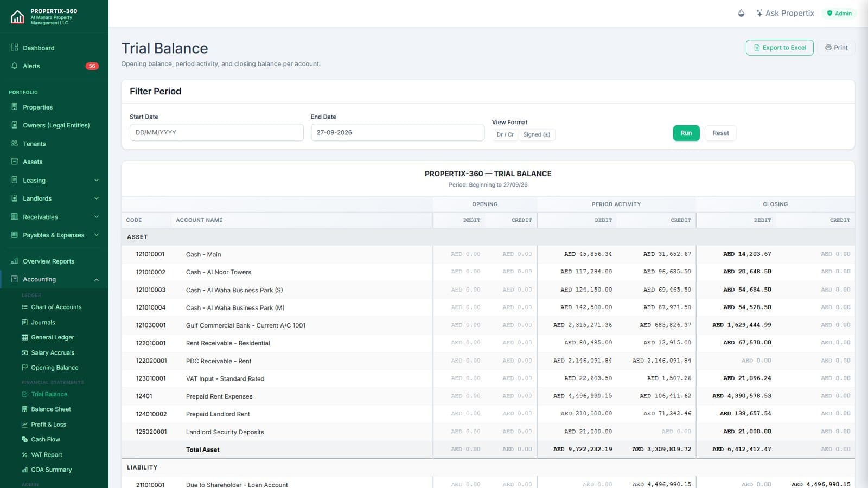The height and width of the screenshot is (488, 868).
Task: Click the End Date input field
Action: click(398, 132)
